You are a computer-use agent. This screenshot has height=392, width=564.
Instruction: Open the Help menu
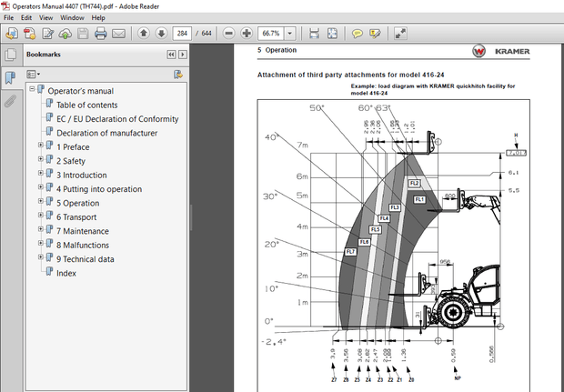(98, 17)
